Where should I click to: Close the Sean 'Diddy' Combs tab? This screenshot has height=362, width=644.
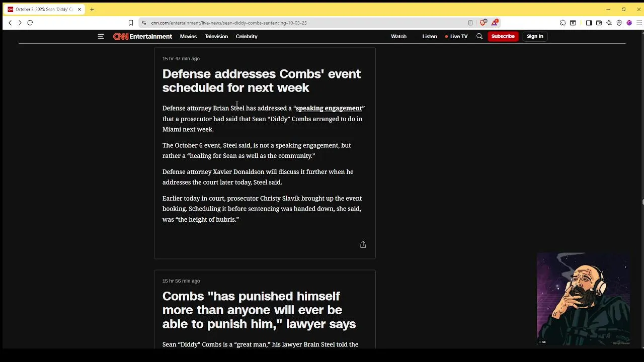pos(79,9)
